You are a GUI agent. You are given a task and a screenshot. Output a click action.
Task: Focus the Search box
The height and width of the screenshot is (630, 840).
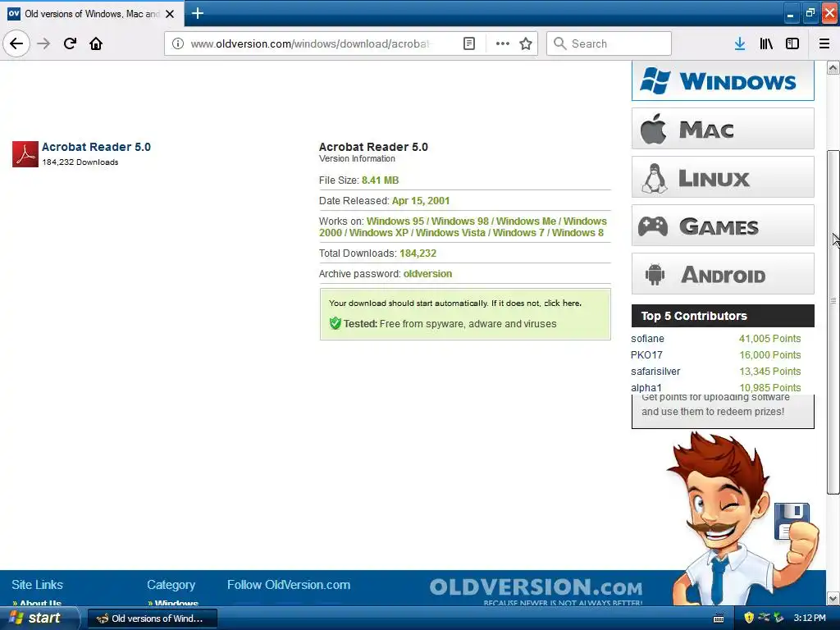[609, 43]
